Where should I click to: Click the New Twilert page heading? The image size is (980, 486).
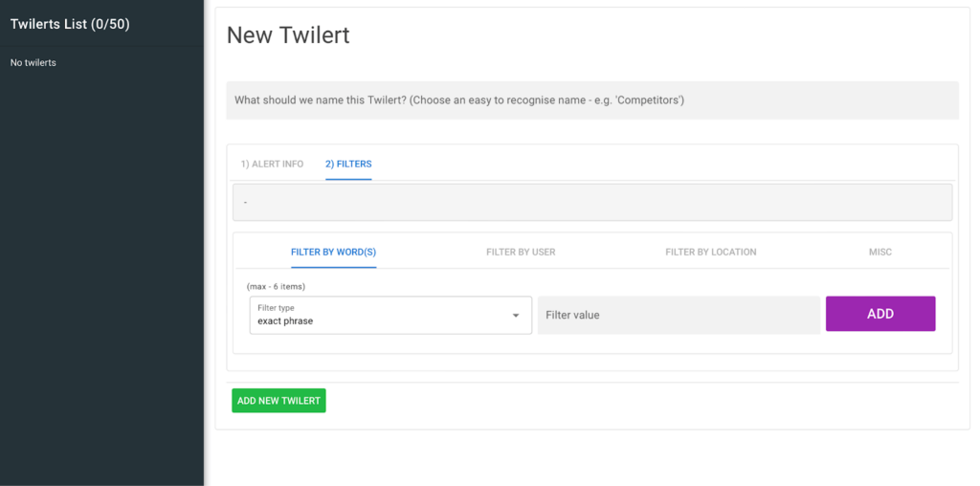click(288, 35)
